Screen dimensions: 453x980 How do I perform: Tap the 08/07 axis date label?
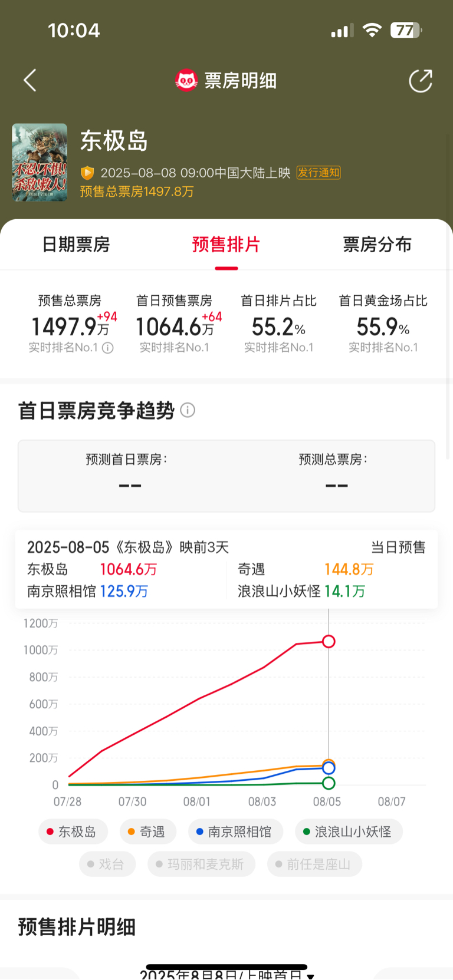392,801
